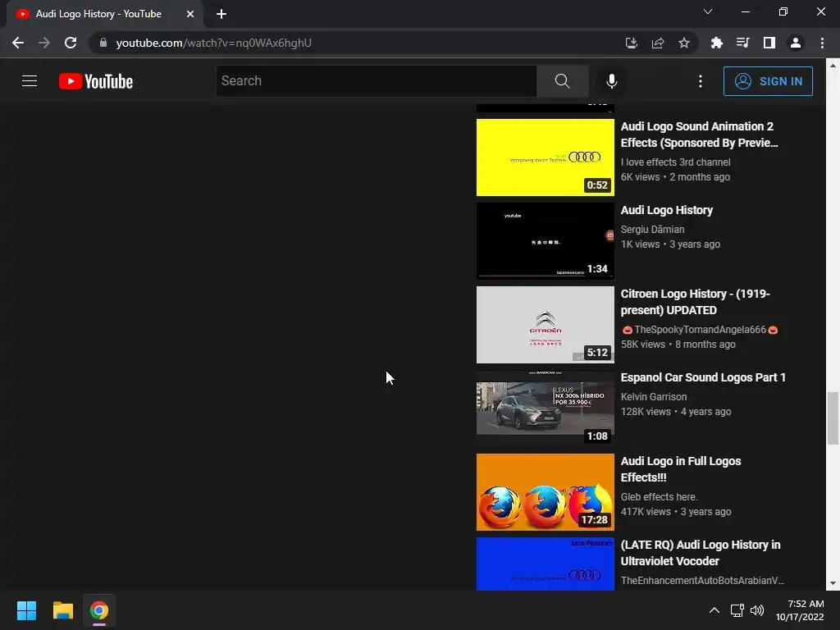Open Audi Logo History video title
Viewport: 840px width, 630px height.
pyautogui.click(x=666, y=210)
